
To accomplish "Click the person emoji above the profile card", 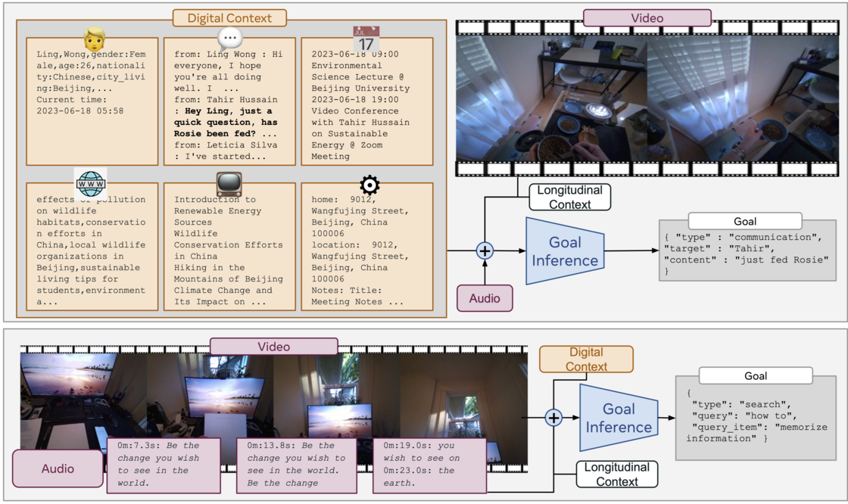I will [92, 36].
